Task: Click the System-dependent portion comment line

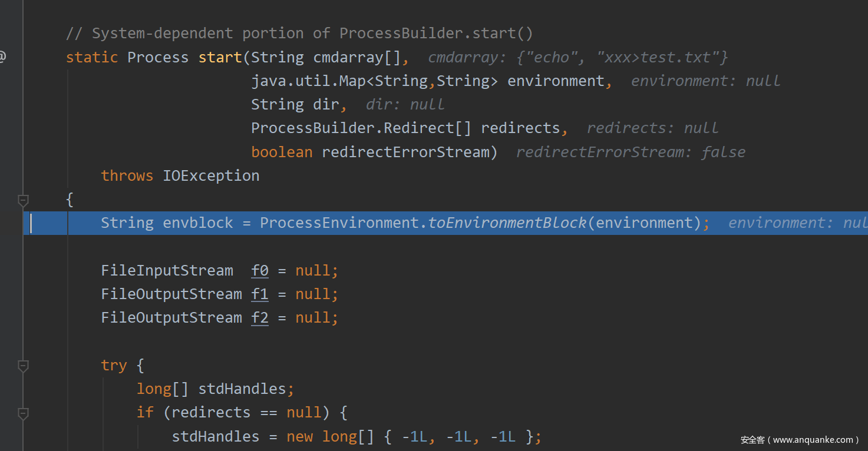Action: click(x=299, y=34)
